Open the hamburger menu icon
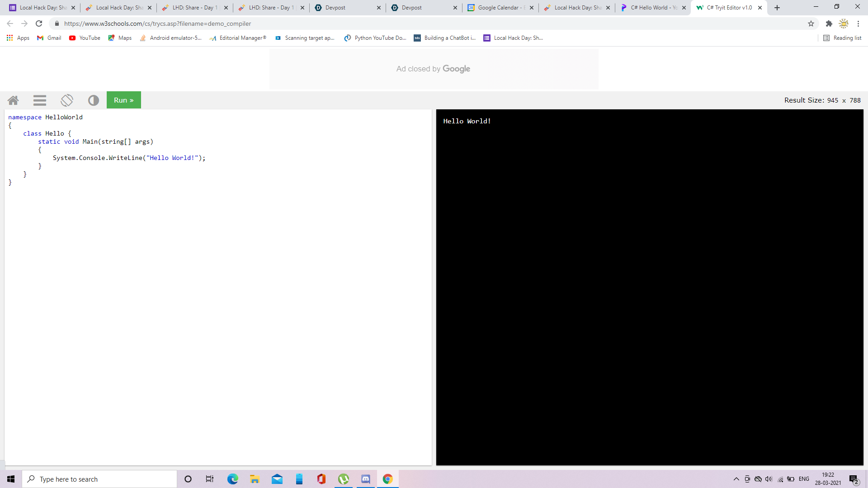Viewport: 868px width, 488px height. click(40, 100)
